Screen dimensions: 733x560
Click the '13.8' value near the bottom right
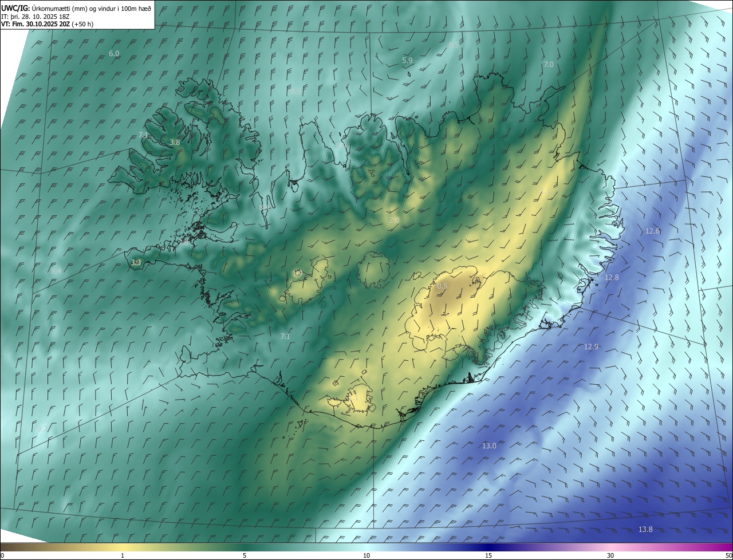645,529
